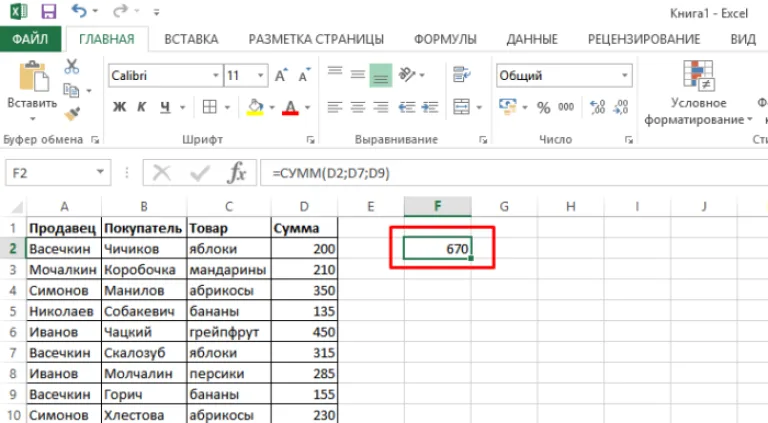Click the Comma style 000 icon
The width and height of the screenshot is (768, 423).
point(566,107)
